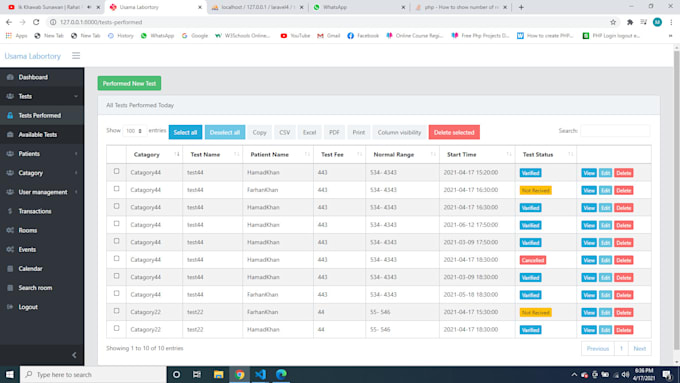Open Microsoft Edge from the taskbar
The height and width of the screenshot is (383, 680).
pos(281,374)
